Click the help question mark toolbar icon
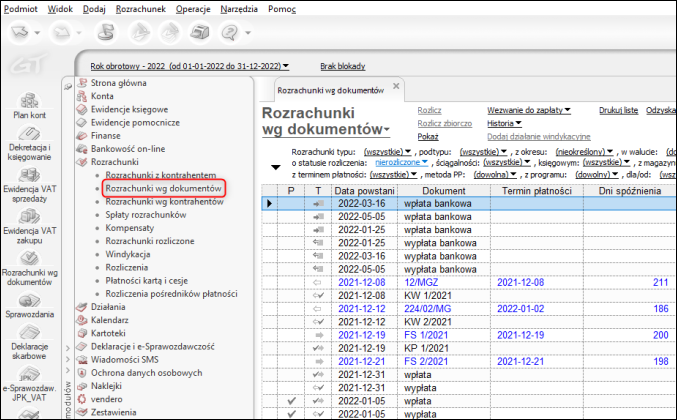Screen dimensions: 677x420 pos(231,33)
